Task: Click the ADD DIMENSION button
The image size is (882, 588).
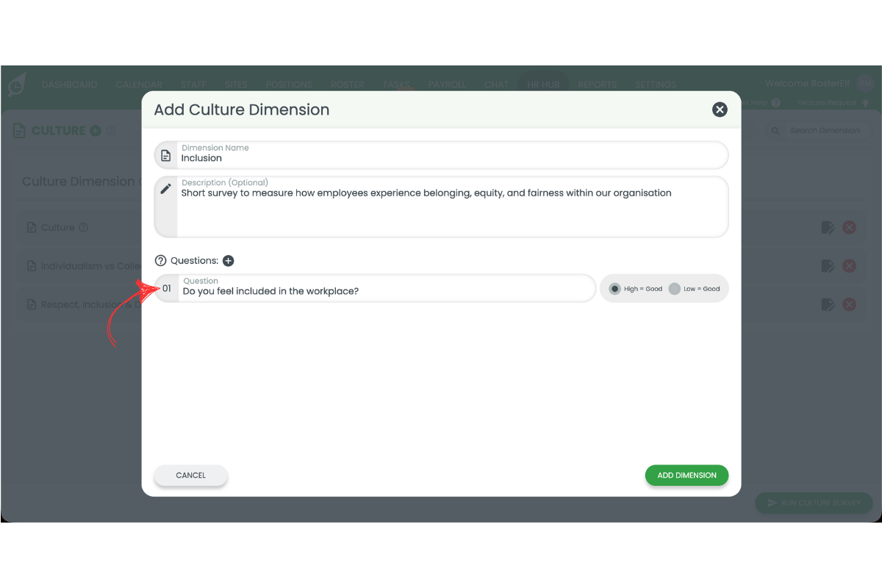Action: pyautogui.click(x=686, y=476)
